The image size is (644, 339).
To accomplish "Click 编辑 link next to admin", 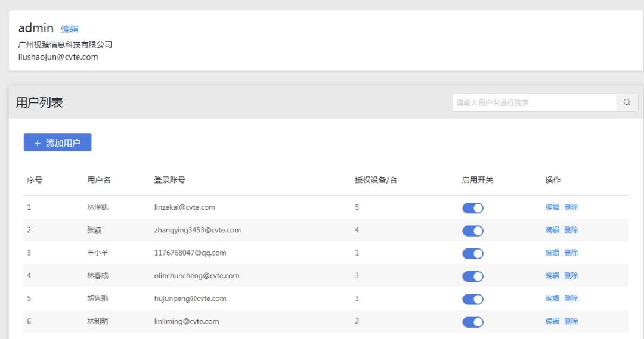I will [x=70, y=29].
